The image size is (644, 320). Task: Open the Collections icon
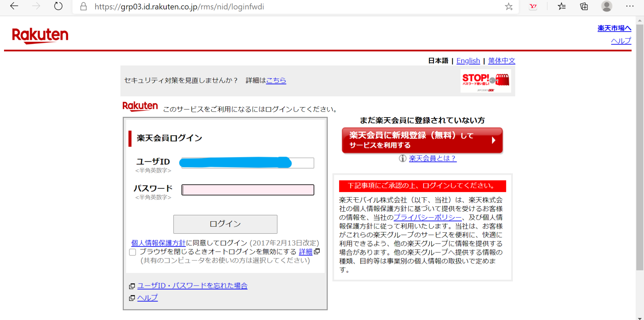coord(584,6)
